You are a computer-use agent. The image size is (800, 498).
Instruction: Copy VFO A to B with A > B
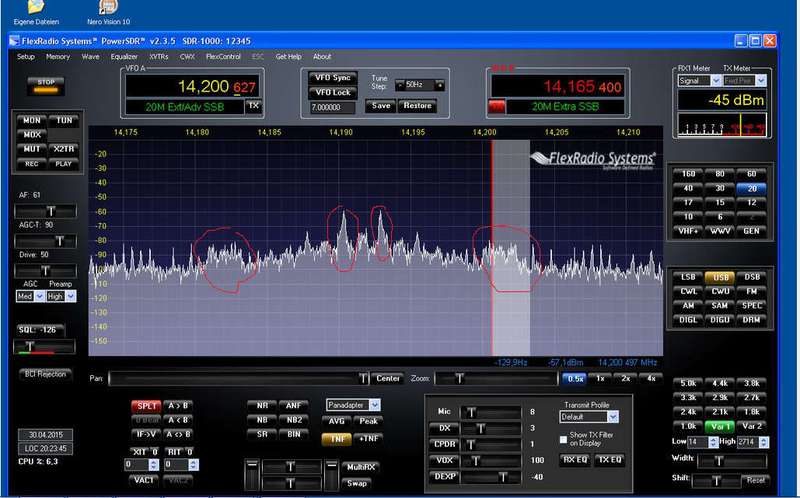pyautogui.click(x=178, y=406)
